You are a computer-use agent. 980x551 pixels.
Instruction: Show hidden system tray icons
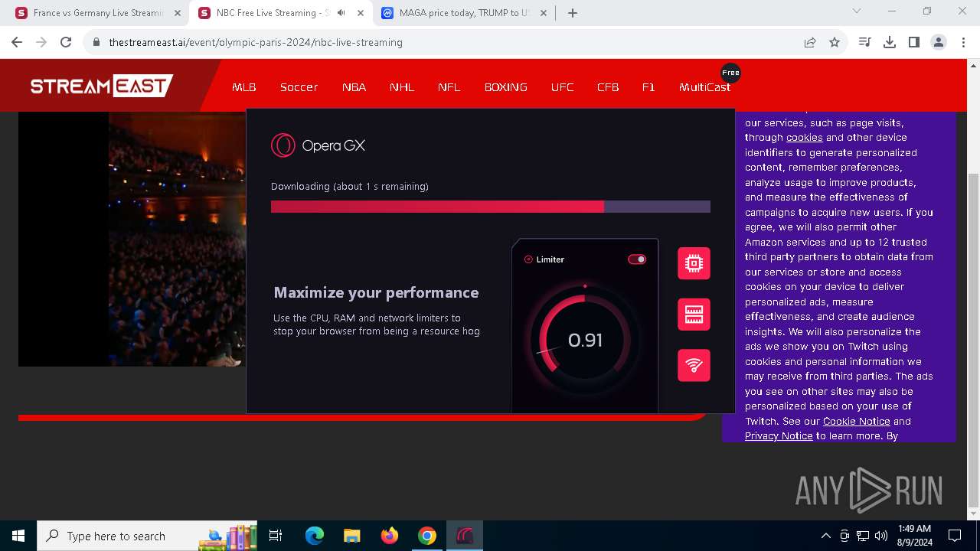pos(825,536)
